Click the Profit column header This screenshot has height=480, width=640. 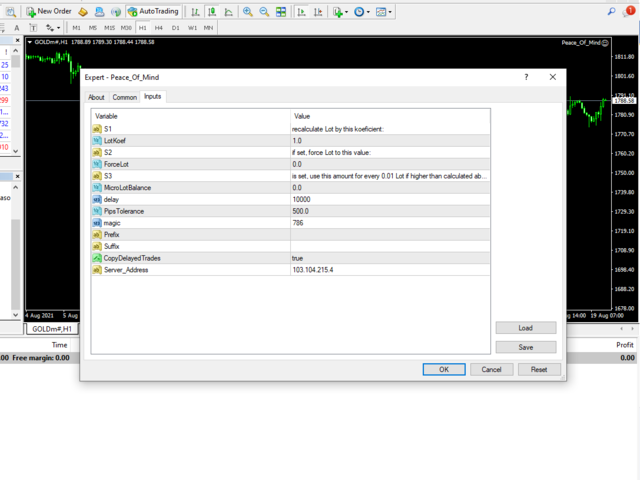coord(624,345)
